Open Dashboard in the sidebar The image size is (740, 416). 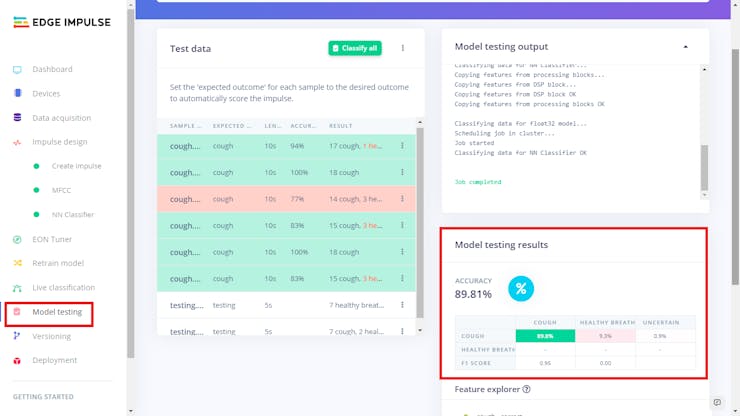52,69
